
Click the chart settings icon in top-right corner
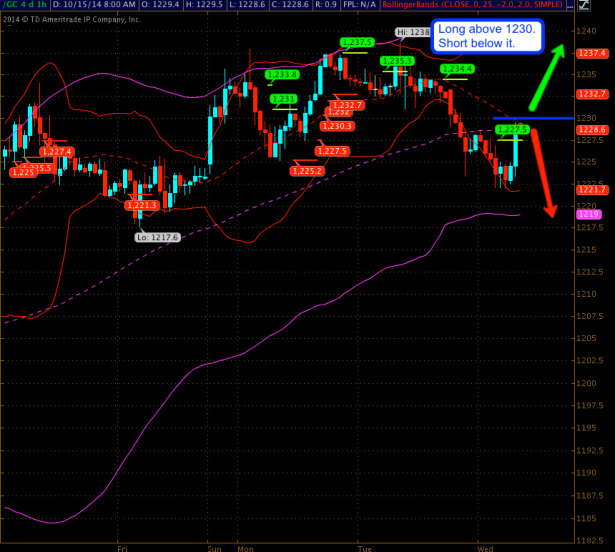click(583, 7)
